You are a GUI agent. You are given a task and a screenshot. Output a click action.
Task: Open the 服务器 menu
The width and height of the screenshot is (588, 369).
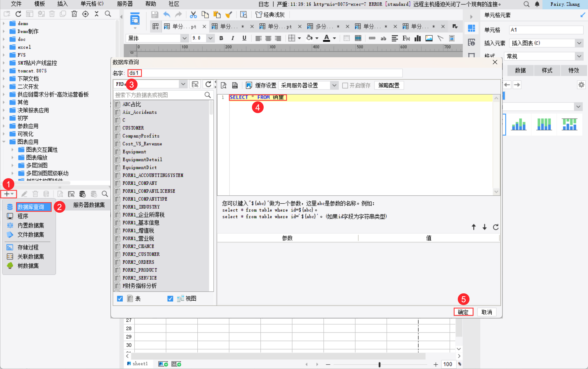click(x=125, y=4)
